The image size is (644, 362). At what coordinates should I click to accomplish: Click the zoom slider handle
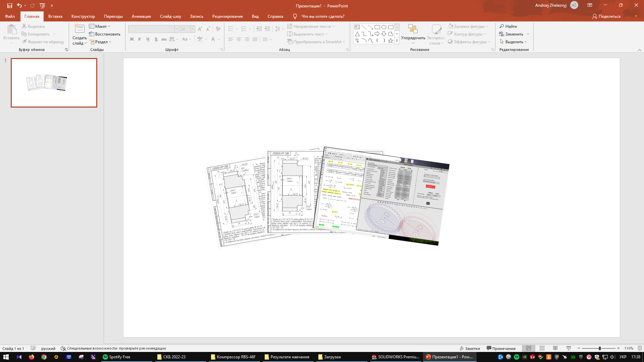600,348
